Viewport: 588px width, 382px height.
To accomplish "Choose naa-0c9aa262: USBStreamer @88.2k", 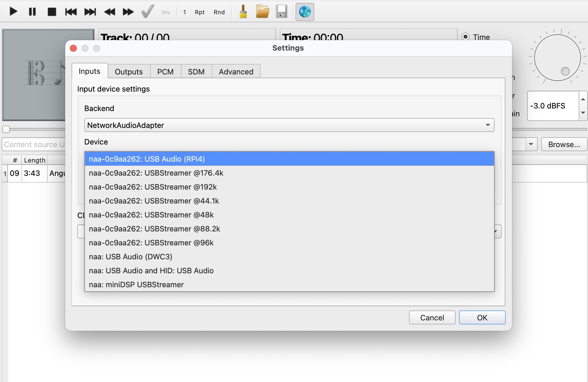I will click(x=289, y=229).
